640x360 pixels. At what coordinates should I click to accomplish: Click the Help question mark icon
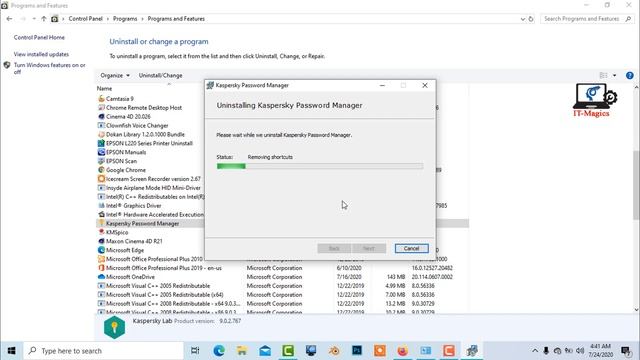[x=630, y=76]
